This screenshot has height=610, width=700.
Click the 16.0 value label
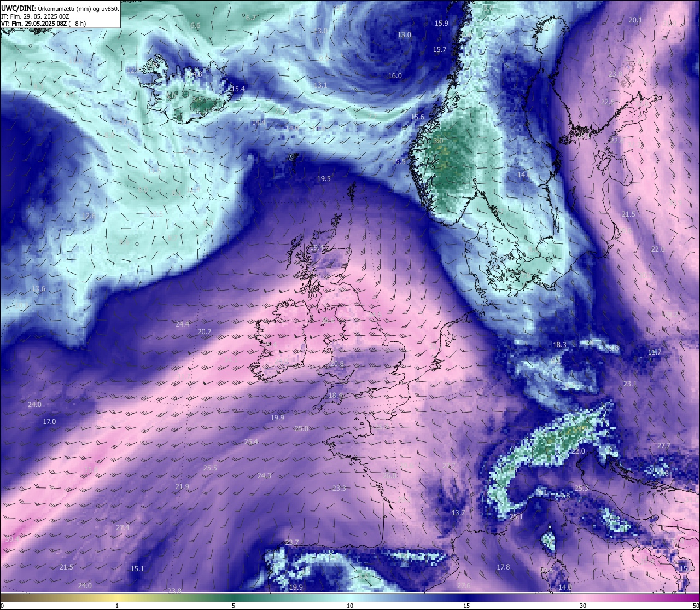point(395,76)
